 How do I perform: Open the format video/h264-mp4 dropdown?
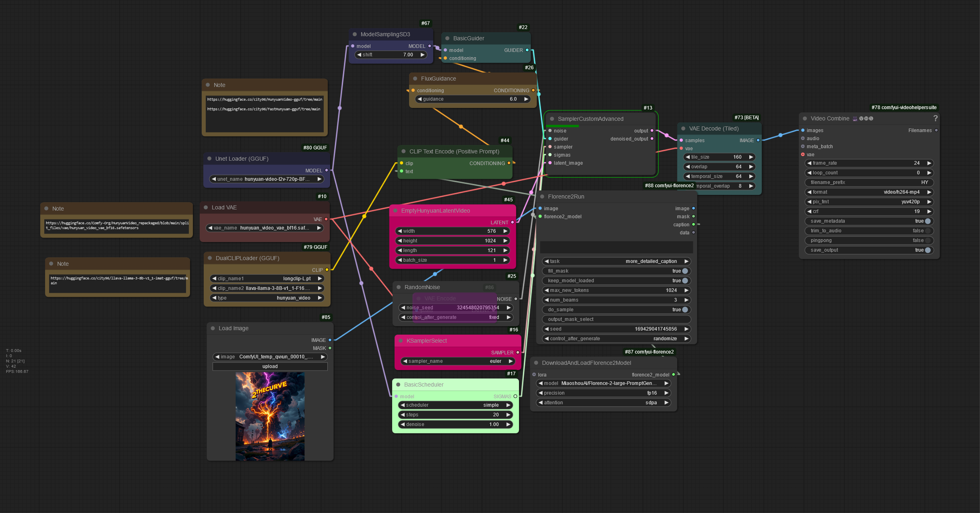(870, 192)
